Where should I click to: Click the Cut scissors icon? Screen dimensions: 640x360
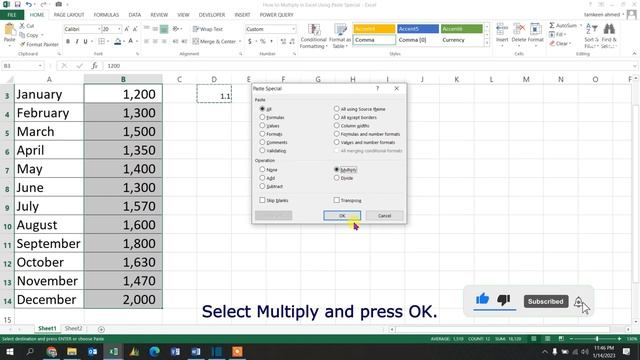(x=22, y=26)
